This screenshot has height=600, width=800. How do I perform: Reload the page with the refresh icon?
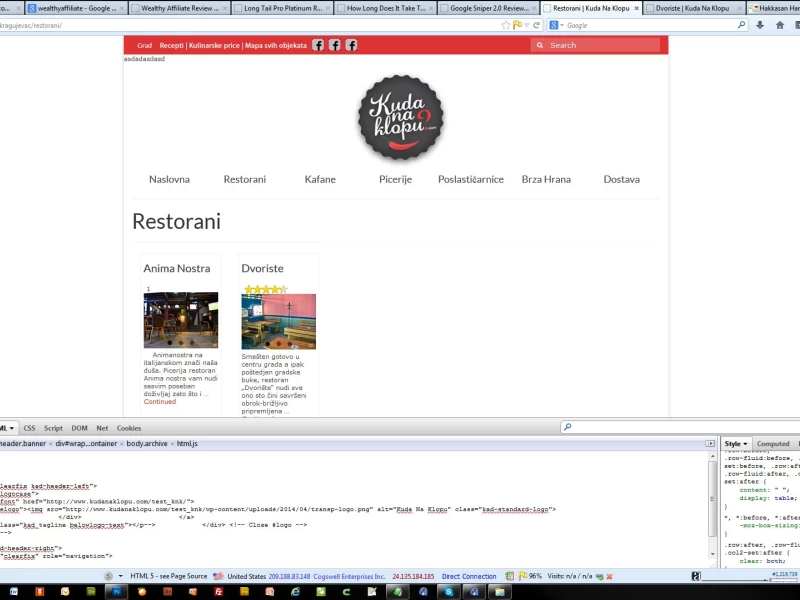[x=536, y=25]
